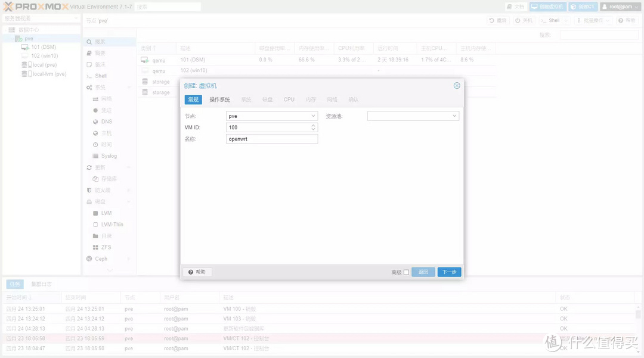Select local-lvm (pve) storage in the tree
This screenshot has width=644, height=358.
pos(49,74)
